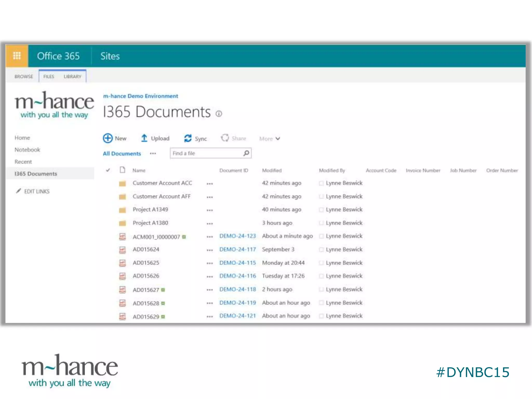Click the Customer Account ACC folder icon
532x399 pixels.
tap(122, 183)
